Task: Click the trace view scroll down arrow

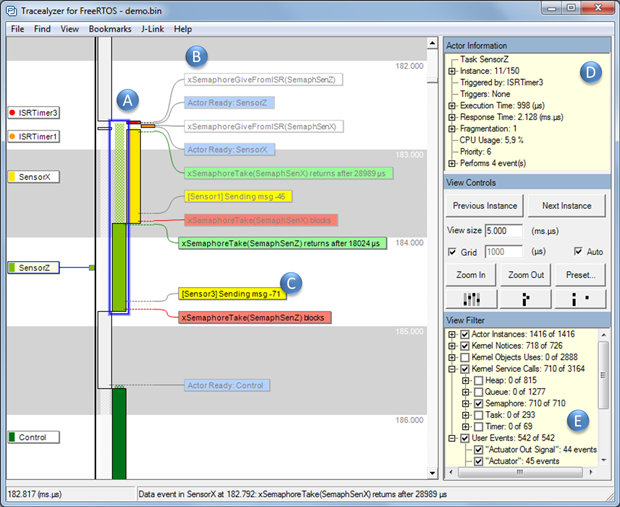Action: pyautogui.click(x=432, y=473)
